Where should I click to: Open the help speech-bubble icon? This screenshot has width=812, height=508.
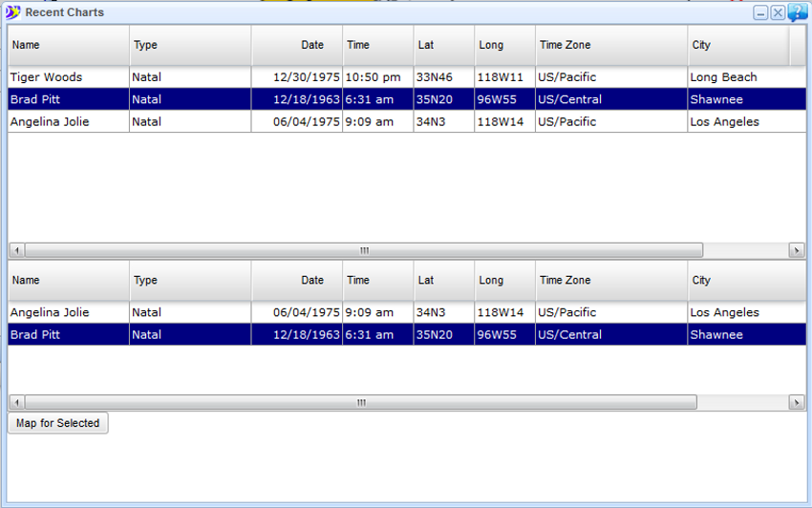coord(798,12)
